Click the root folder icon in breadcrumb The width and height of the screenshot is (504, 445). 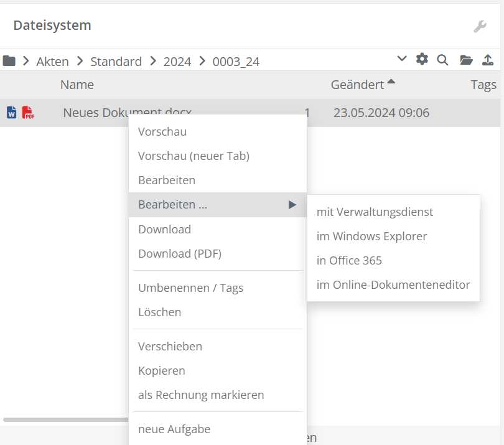[x=9, y=61]
